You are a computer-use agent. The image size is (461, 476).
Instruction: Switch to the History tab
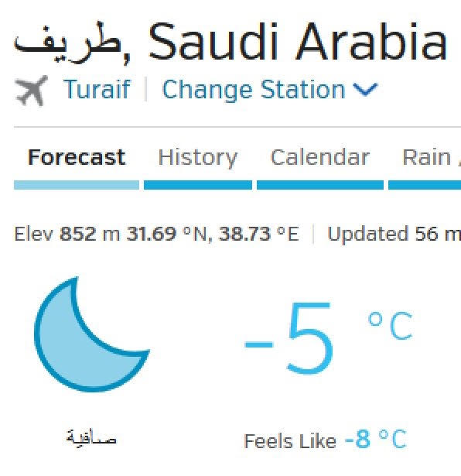click(x=198, y=158)
